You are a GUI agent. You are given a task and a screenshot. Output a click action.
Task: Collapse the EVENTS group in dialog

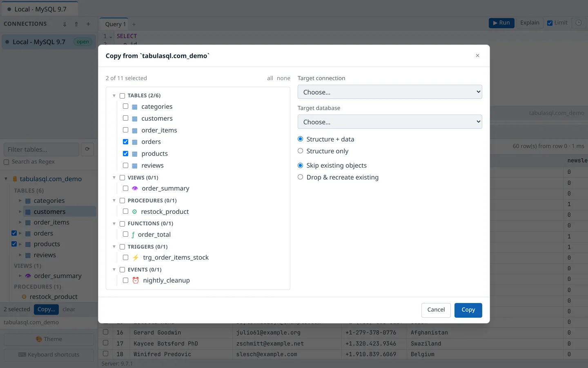pyautogui.click(x=114, y=270)
